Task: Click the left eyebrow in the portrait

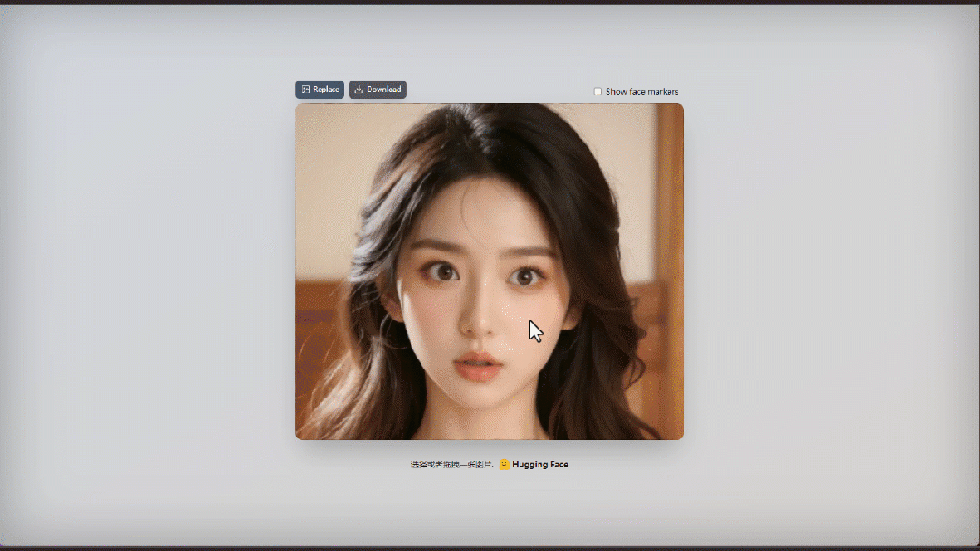Action: coord(438,245)
